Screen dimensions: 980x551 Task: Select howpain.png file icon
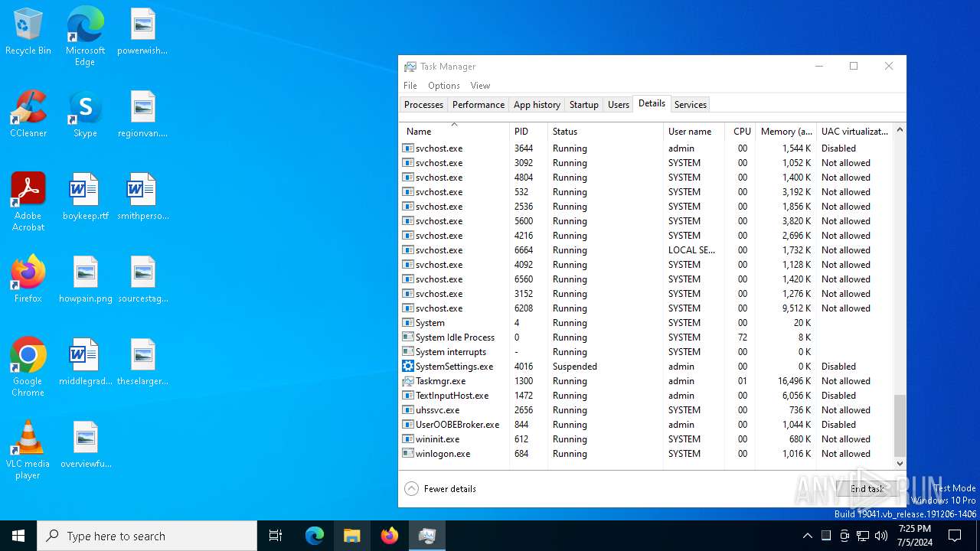85,280
